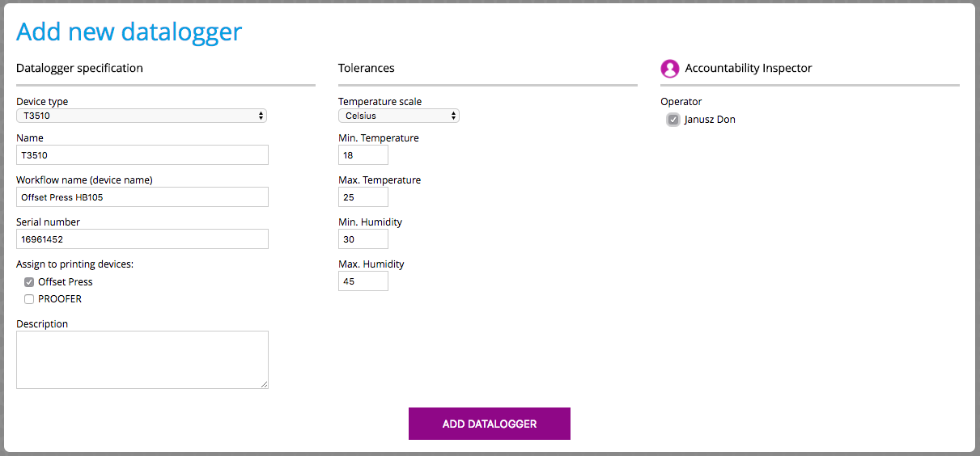Click the Accountability Inspector user icon
The height and width of the screenshot is (456, 980).
[x=669, y=69]
